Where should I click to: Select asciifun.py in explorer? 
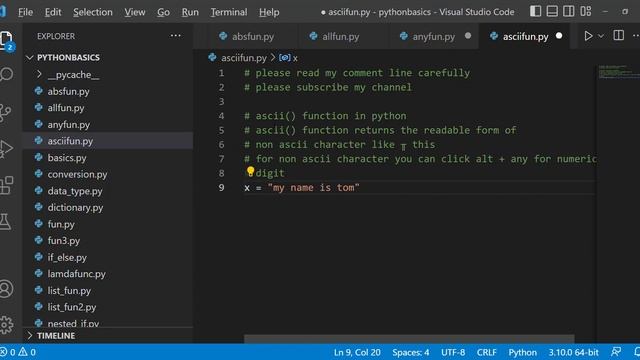[x=108, y=141]
